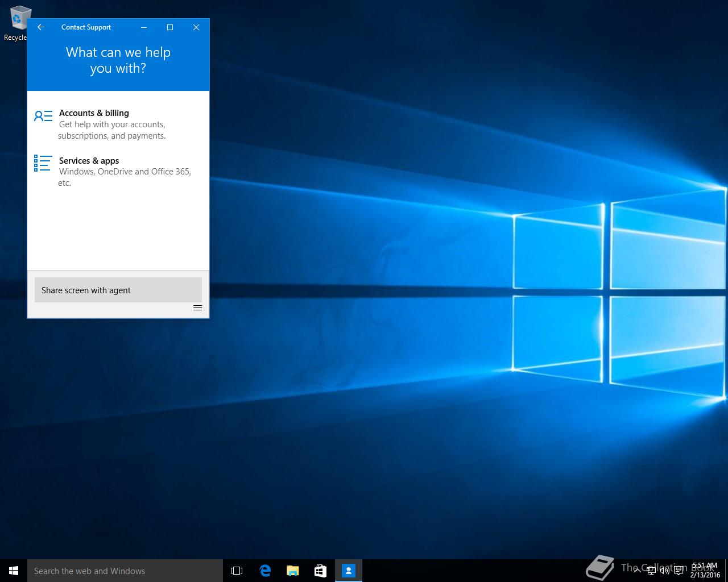Open the Store app from the taskbar
This screenshot has width=728, height=582.
[x=320, y=571]
